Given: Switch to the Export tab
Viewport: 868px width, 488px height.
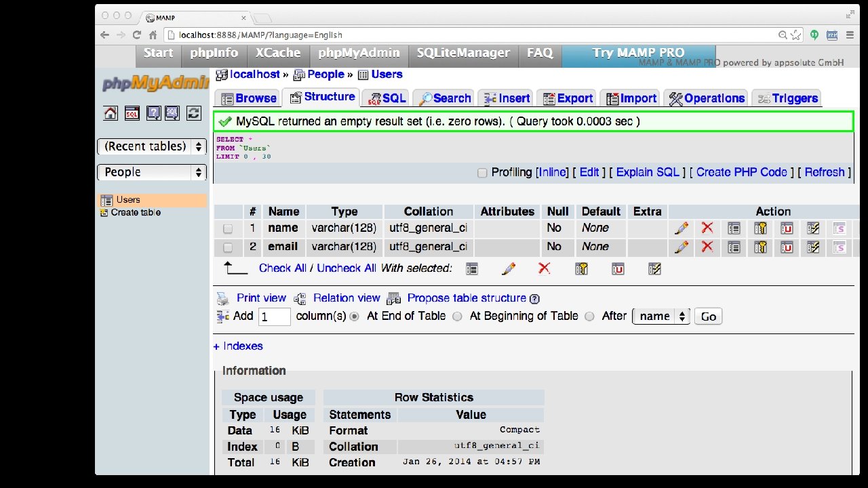Looking at the screenshot, I should tap(567, 98).
